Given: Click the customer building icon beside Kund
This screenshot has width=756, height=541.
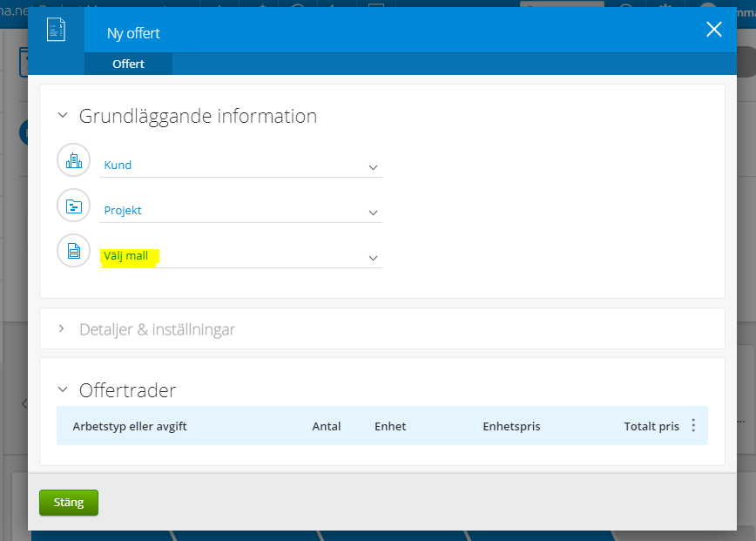Looking at the screenshot, I should (x=74, y=160).
